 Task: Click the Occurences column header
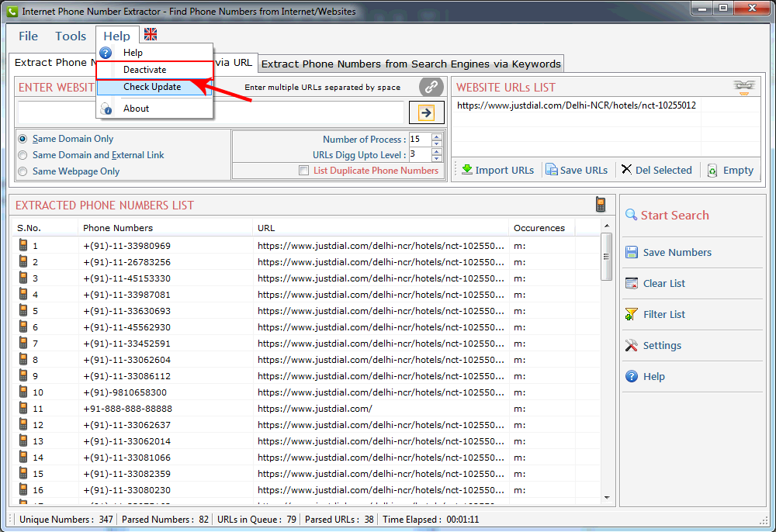[542, 228]
